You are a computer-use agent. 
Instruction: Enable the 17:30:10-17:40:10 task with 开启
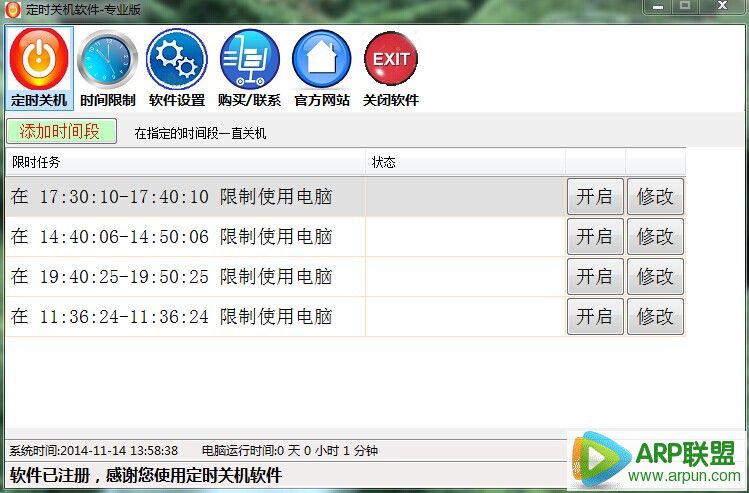pyautogui.click(x=595, y=196)
